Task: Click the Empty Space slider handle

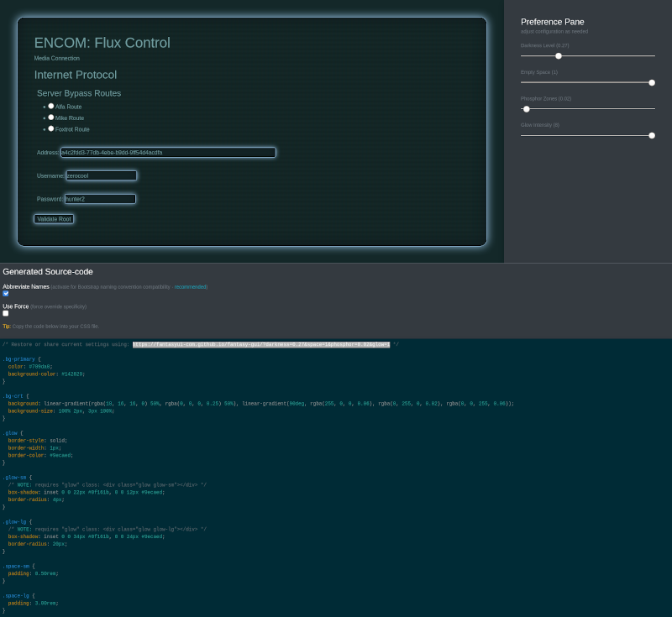Action: coord(652,82)
